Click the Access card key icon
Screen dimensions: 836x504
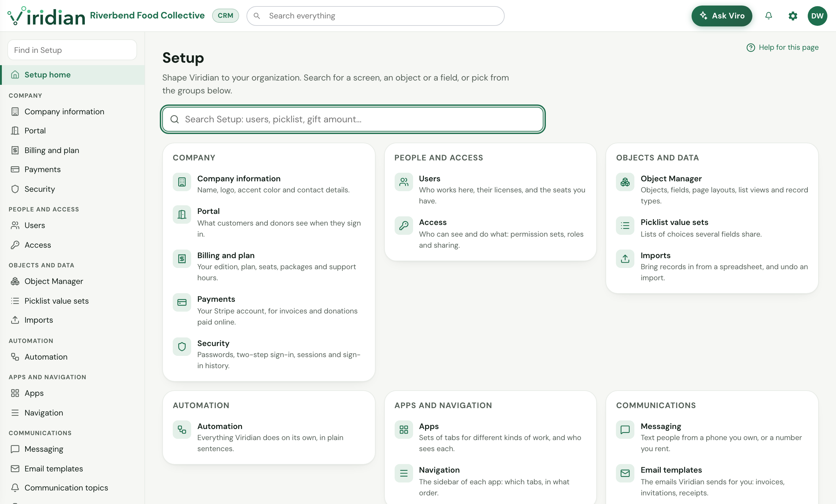(x=404, y=226)
